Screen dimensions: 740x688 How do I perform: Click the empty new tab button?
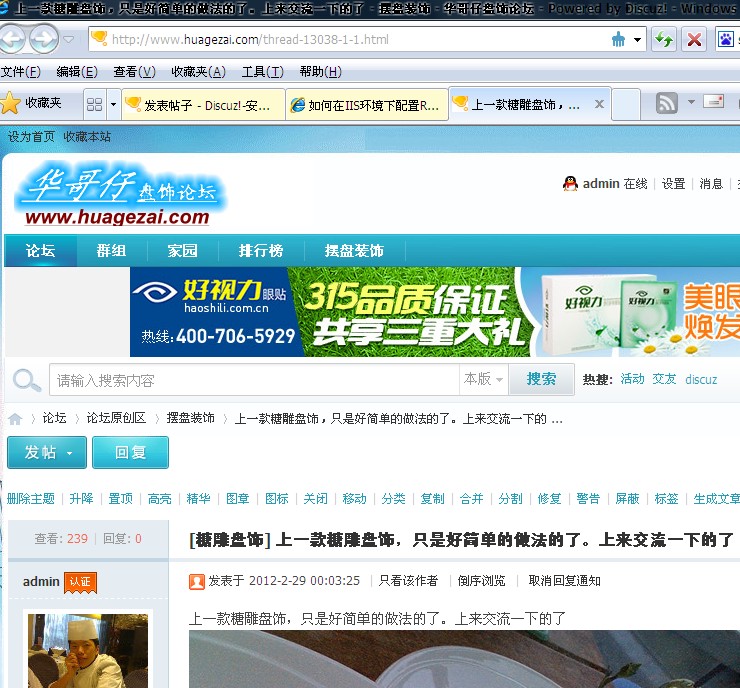tap(626, 104)
